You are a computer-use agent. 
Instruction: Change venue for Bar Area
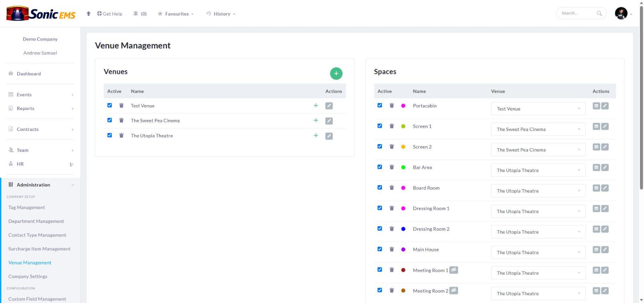coord(538,170)
